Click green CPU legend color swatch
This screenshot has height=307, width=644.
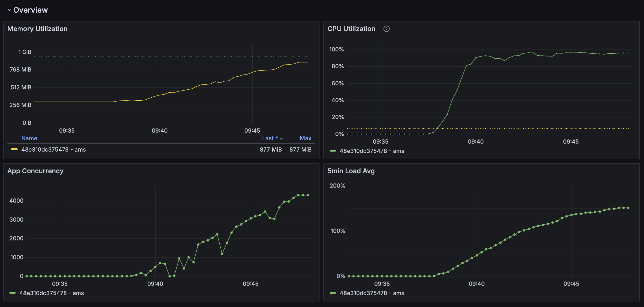pos(333,151)
